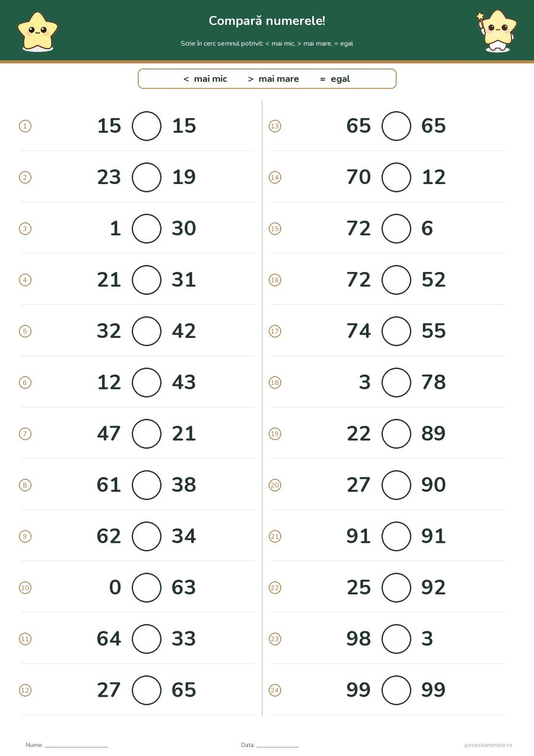Click the smiling star icon in header

pyautogui.click(x=37, y=32)
